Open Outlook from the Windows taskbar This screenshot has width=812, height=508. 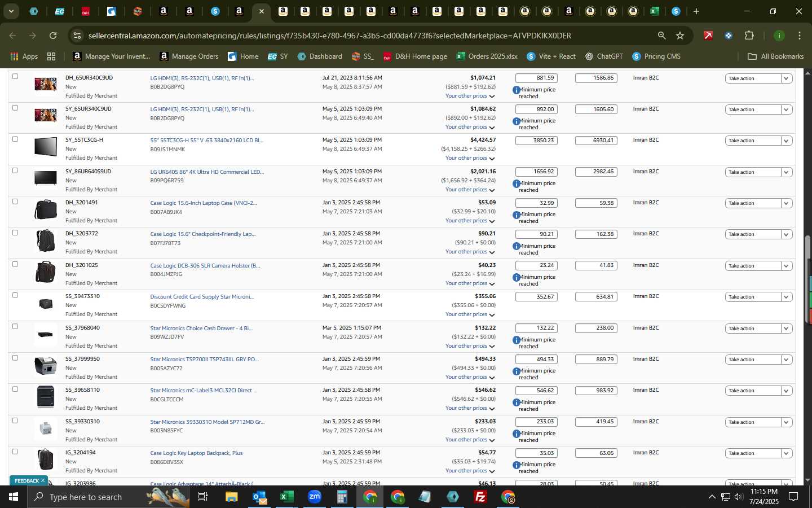[x=259, y=497]
